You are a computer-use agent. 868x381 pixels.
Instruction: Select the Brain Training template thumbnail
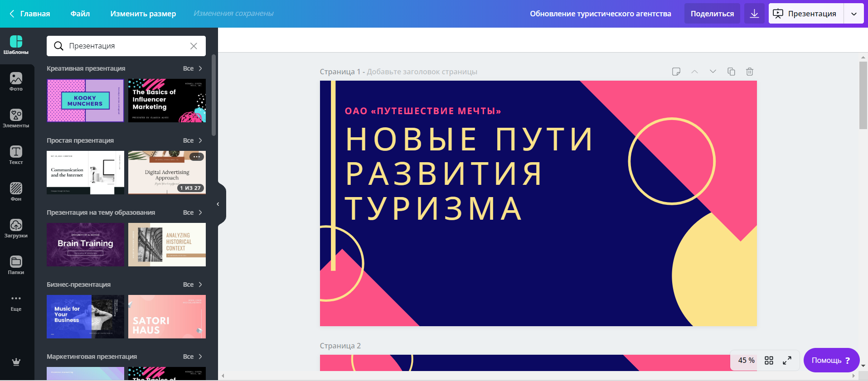[85, 245]
